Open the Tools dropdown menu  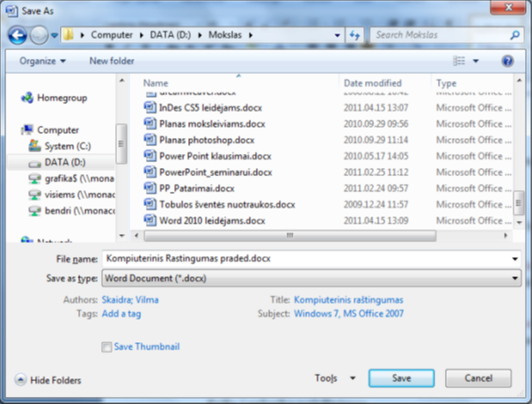[x=334, y=378]
